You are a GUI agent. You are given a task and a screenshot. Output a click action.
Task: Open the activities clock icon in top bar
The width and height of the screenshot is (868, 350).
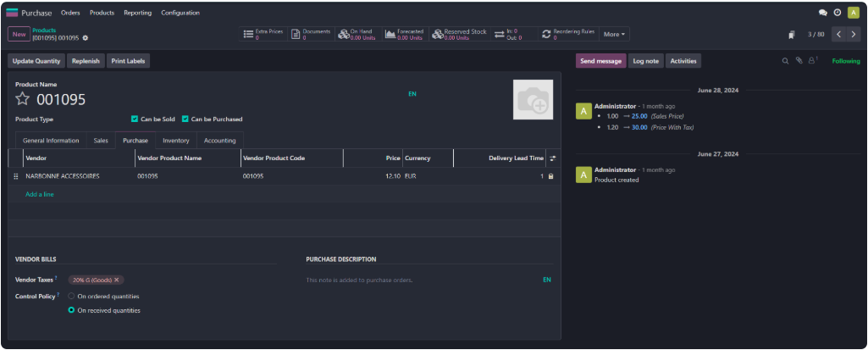(x=838, y=13)
